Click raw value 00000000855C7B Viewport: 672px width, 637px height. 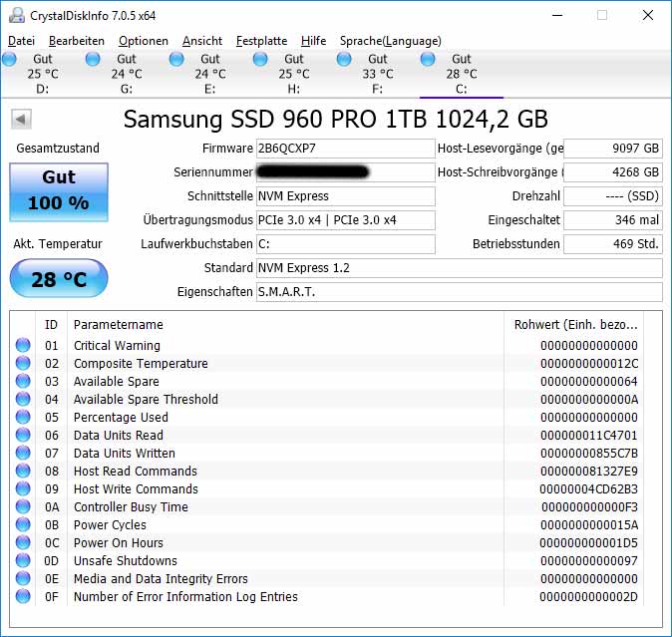click(589, 454)
